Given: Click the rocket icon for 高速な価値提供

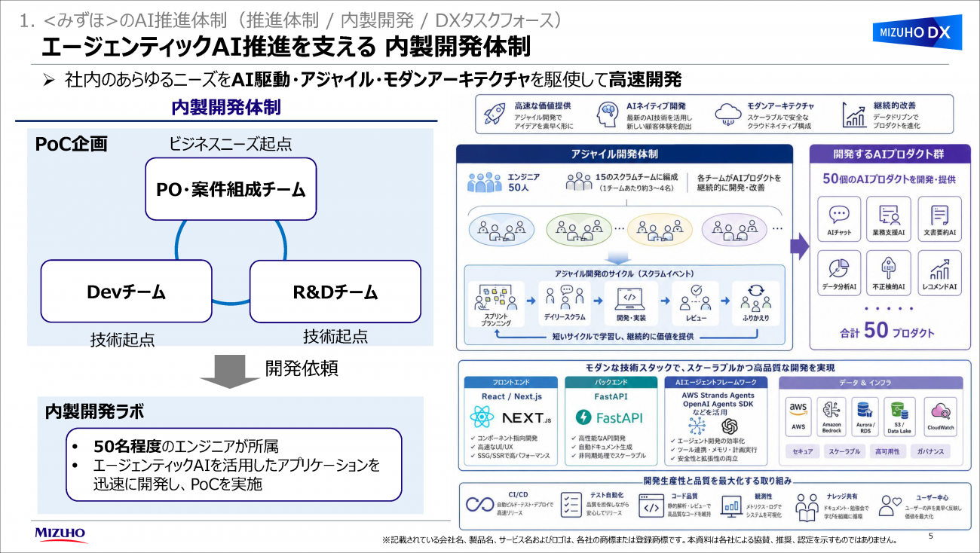Looking at the screenshot, I should pyautogui.click(x=494, y=114).
